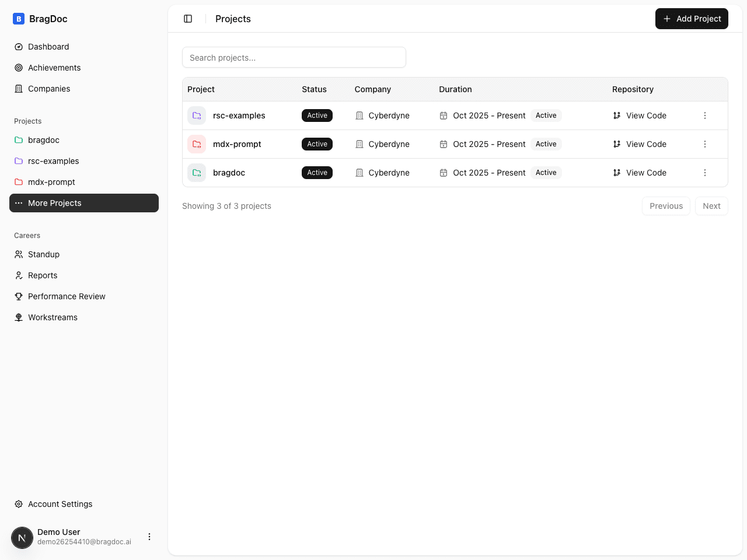Screen dimensions: 747x560
Task: Open the options menu for bragdoc row
Action: tap(705, 173)
